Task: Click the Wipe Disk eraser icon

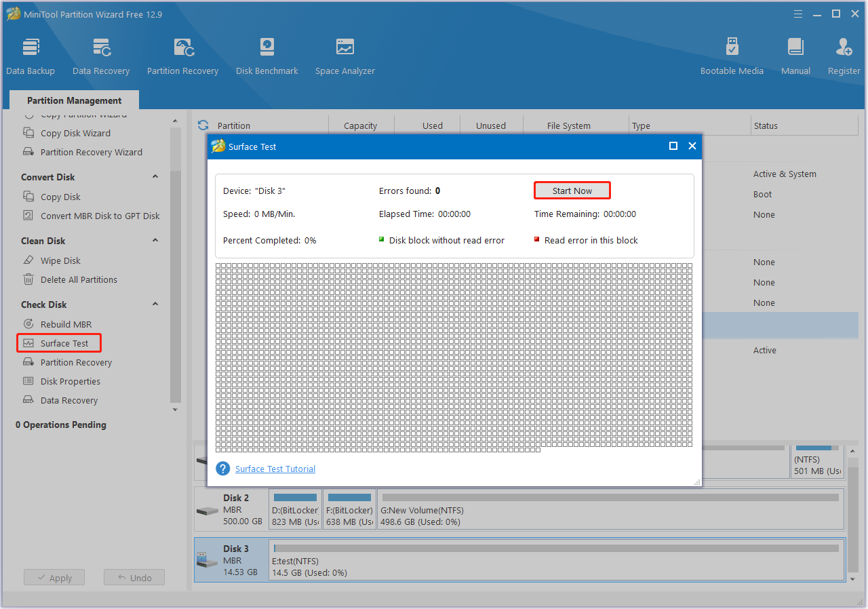Action: point(28,260)
